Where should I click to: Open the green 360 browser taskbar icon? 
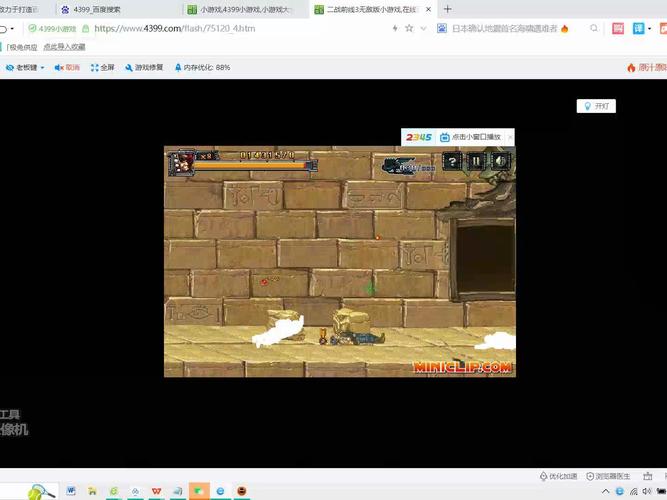tap(114, 491)
